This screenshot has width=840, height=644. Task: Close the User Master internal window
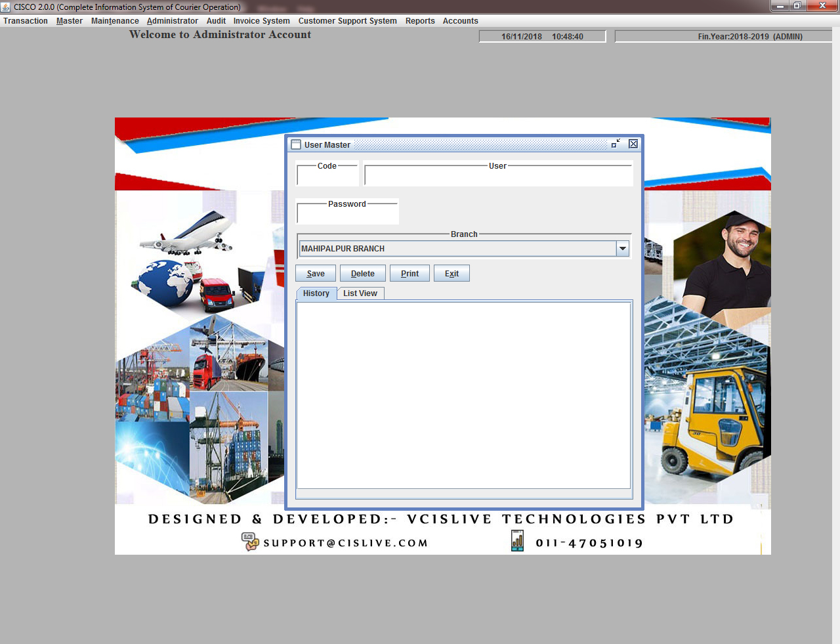pyautogui.click(x=633, y=144)
